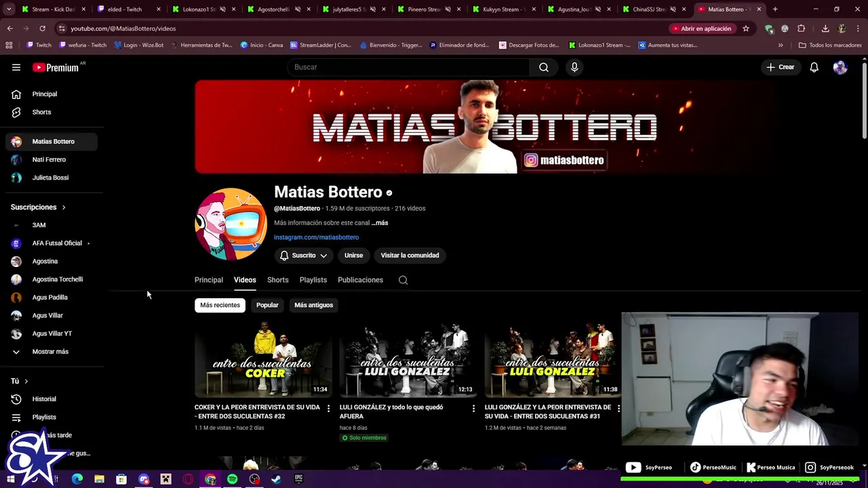Launch Epic Games from the taskbar
868x488 pixels.
pos(298,479)
